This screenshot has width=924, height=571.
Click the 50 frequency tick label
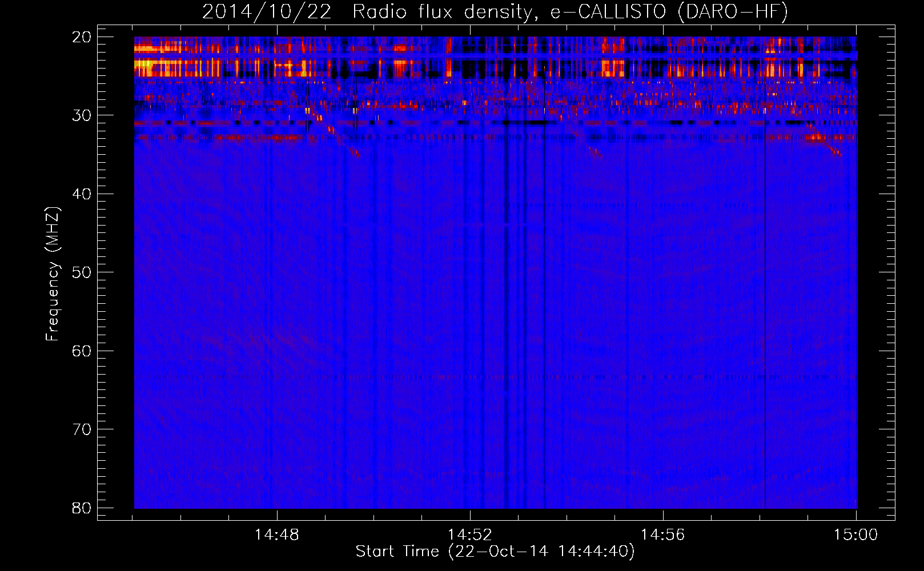tap(82, 272)
